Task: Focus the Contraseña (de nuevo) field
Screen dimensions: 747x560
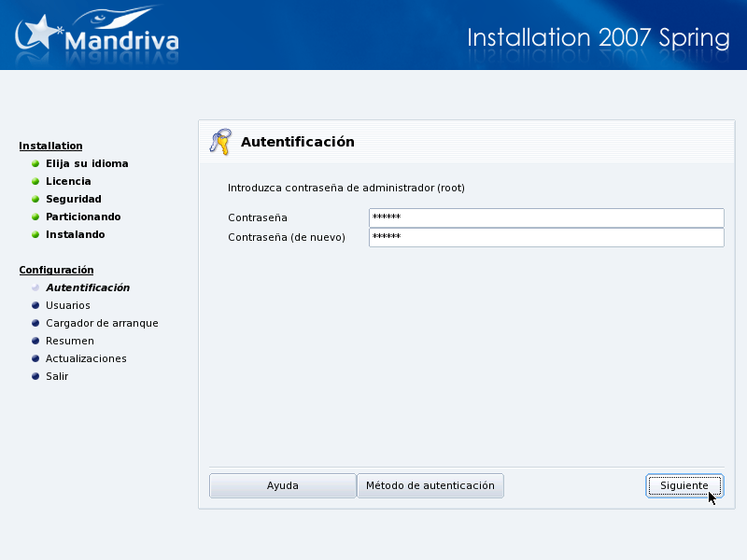Action: point(546,237)
